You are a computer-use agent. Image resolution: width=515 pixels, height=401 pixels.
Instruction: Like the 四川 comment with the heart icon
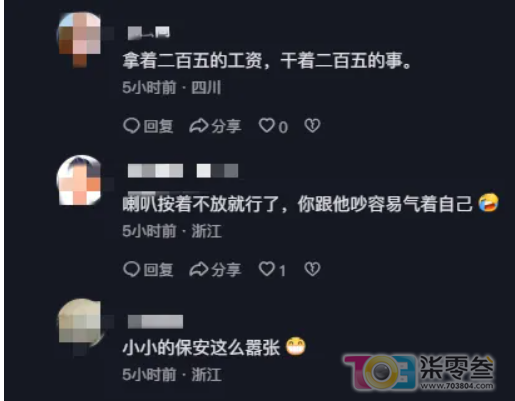click(x=267, y=126)
